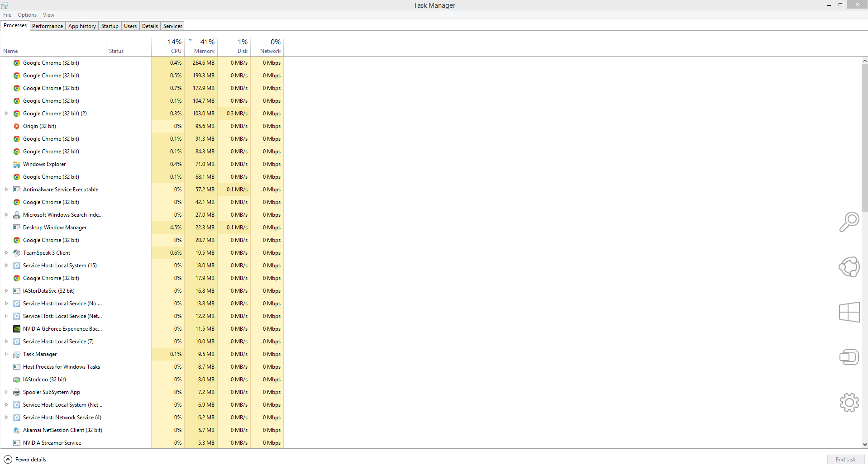Click the 0.3 MB/s disk cell

[234, 114]
